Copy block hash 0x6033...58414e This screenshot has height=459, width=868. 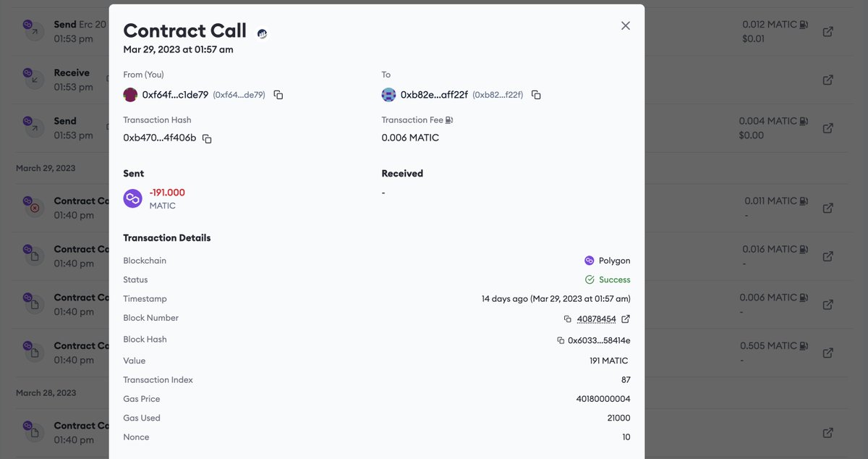(561, 340)
